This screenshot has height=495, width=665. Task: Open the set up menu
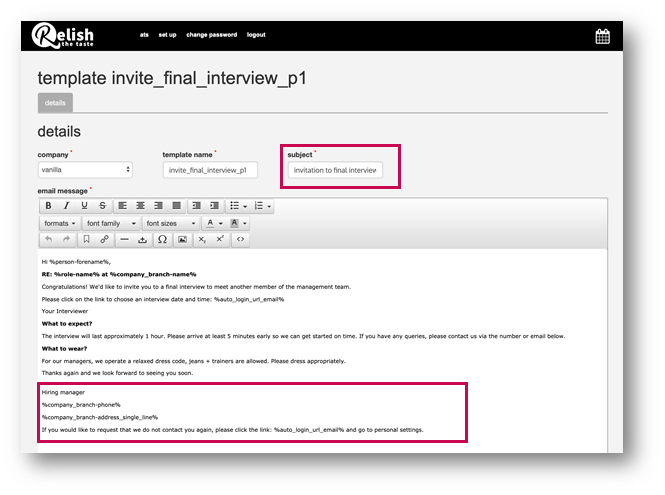tap(167, 35)
